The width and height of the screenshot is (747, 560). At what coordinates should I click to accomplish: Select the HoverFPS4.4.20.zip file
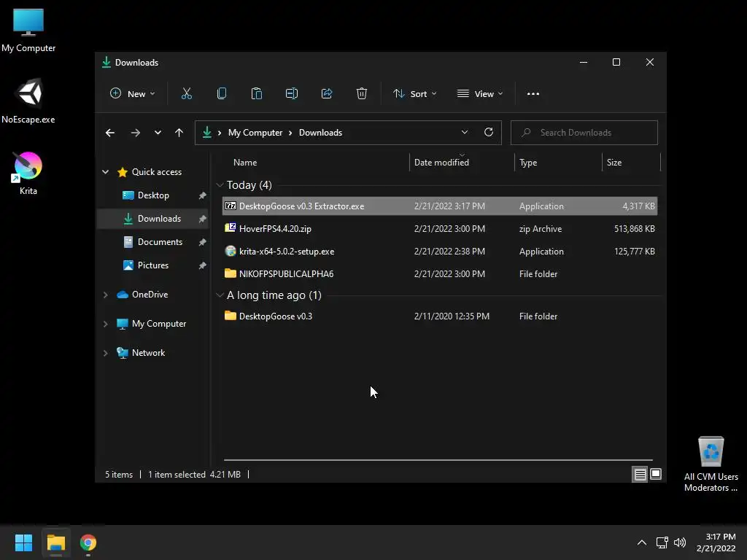pos(440,228)
